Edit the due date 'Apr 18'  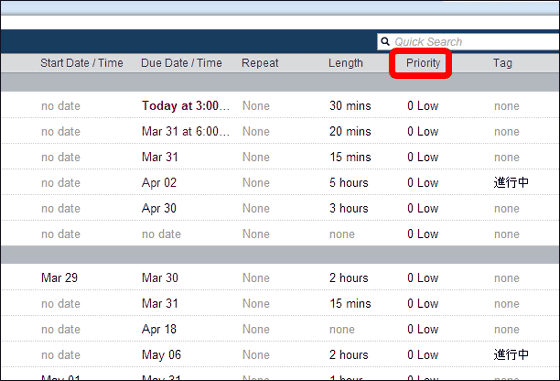(159, 329)
